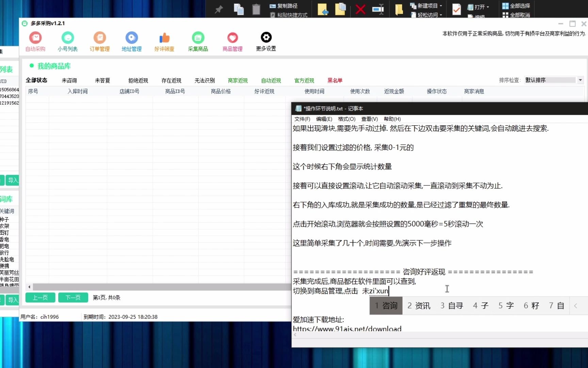Click the move-to folder icon in Explorer ribbon
The width and height of the screenshot is (588, 368).
[323, 9]
